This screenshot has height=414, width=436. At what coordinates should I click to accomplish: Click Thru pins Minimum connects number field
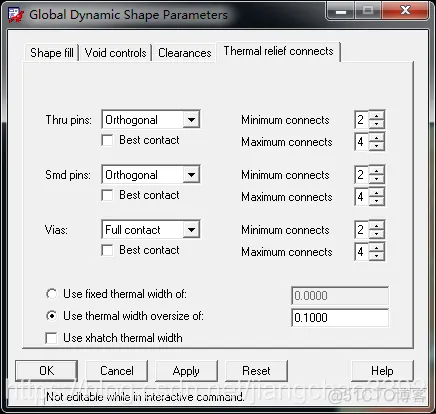click(362, 120)
